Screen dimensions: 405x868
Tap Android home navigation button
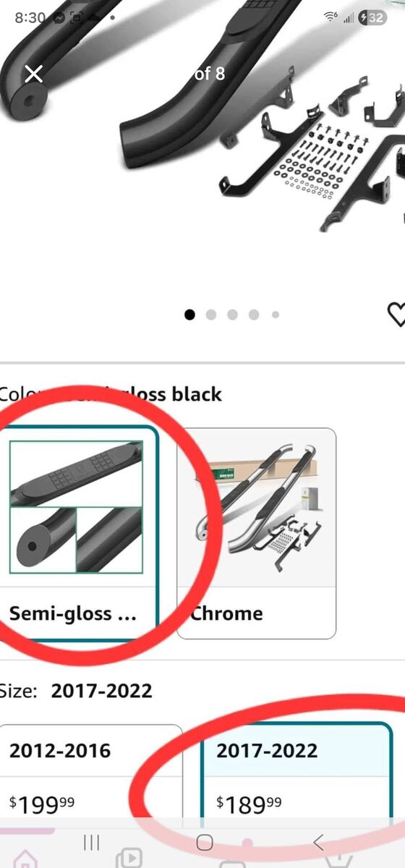205,842
